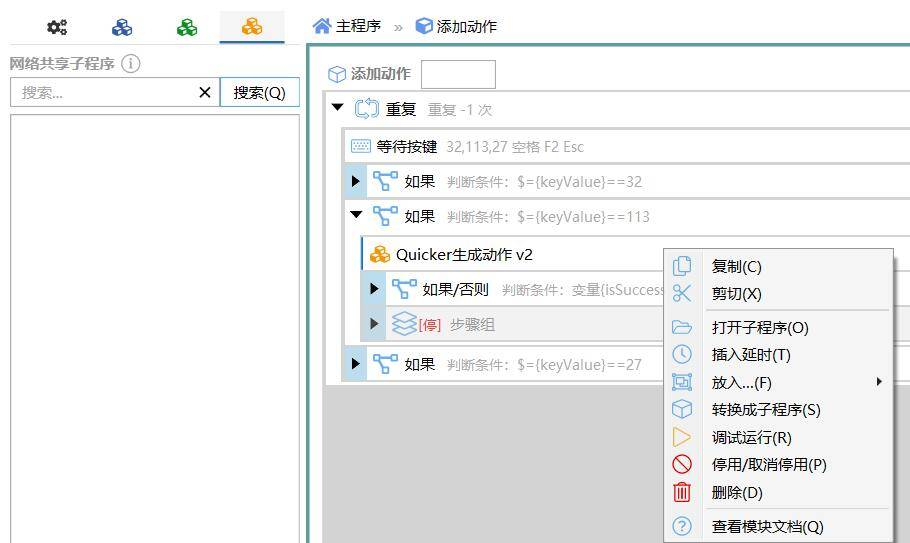Open the 添加动作 breadcrumb item
Viewport: 910px width, 543px height.
(467, 27)
